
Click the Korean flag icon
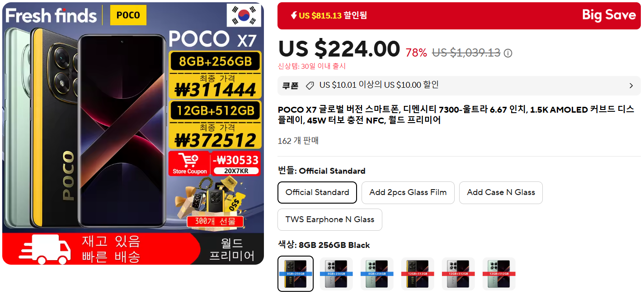(244, 15)
